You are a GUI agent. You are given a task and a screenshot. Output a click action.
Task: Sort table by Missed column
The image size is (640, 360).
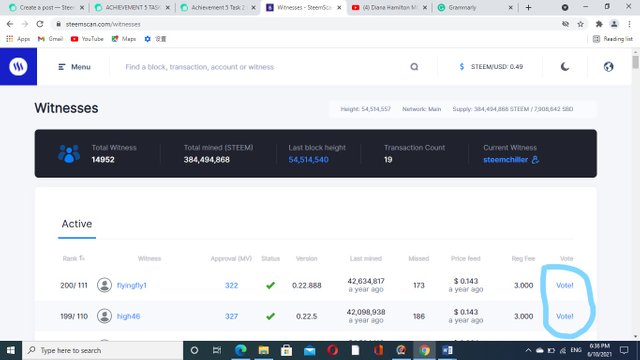click(x=419, y=258)
